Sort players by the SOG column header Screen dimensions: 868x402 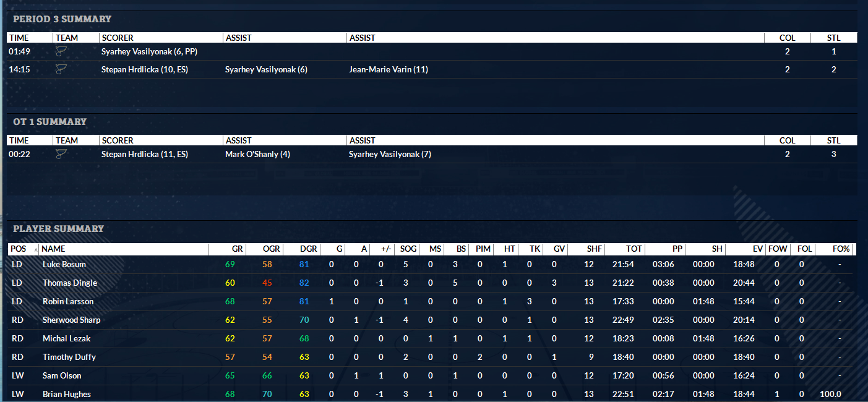(x=408, y=249)
